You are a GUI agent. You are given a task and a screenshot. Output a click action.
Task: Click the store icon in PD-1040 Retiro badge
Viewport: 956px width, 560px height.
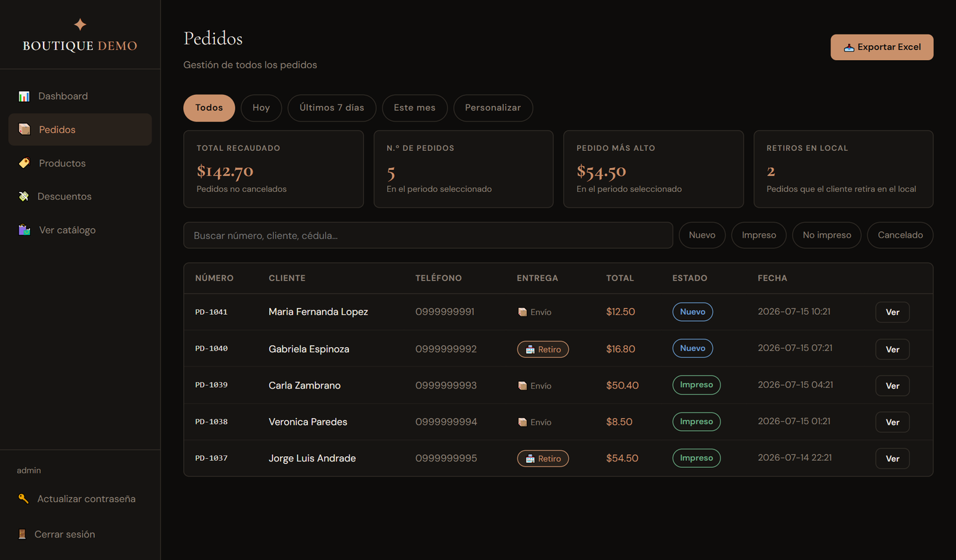click(531, 349)
